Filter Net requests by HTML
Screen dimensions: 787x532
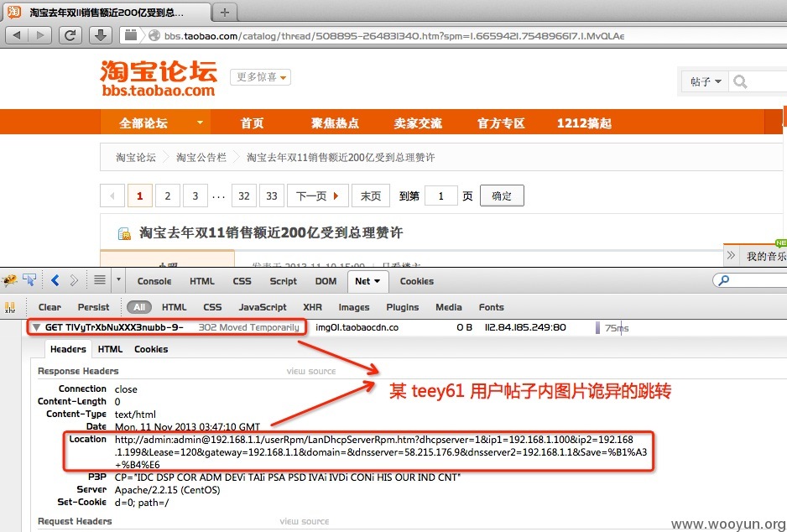[x=175, y=307]
